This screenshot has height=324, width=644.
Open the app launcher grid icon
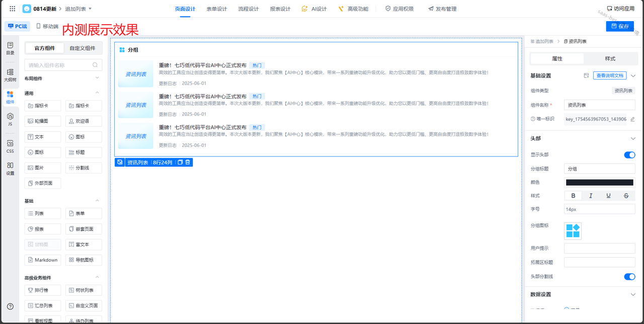click(x=13, y=9)
